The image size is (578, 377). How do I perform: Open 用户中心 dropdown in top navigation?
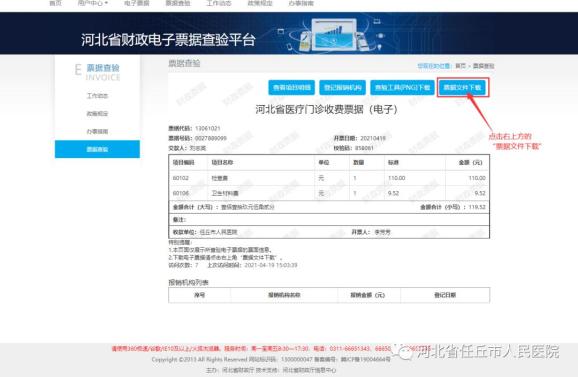93,3
